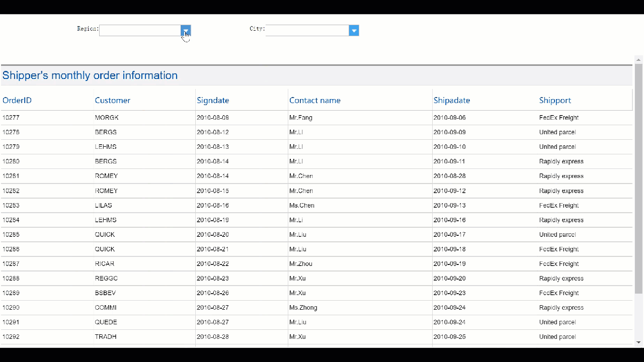The width and height of the screenshot is (644, 362).
Task: Open the City dropdown arrow
Action: tap(354, 30)
